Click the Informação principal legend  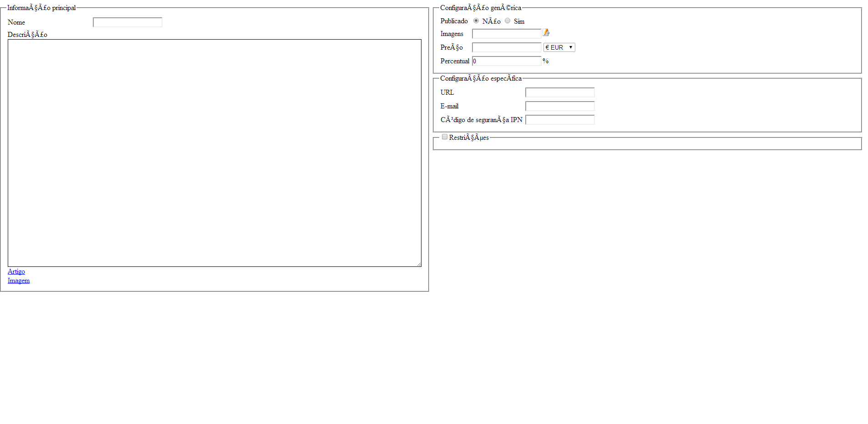point(41,8)
